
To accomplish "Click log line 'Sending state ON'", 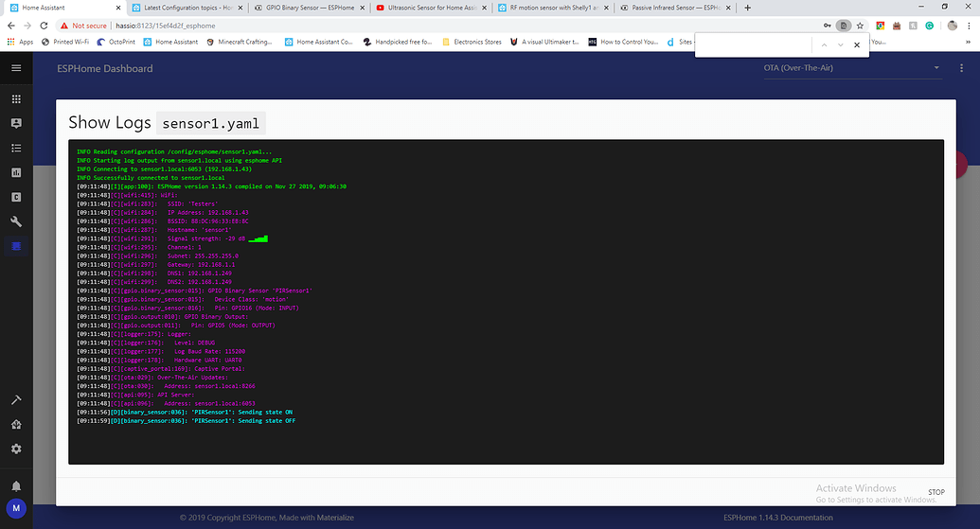I will coord(185,413).
